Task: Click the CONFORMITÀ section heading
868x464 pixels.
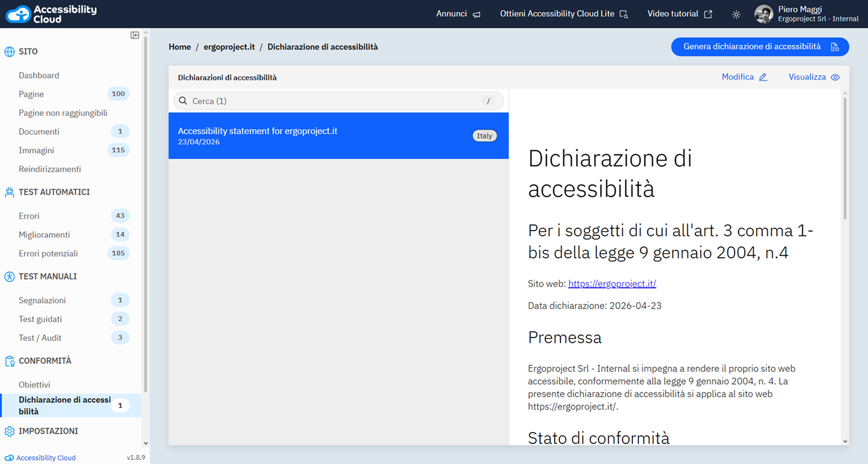Action: (45, 361)
